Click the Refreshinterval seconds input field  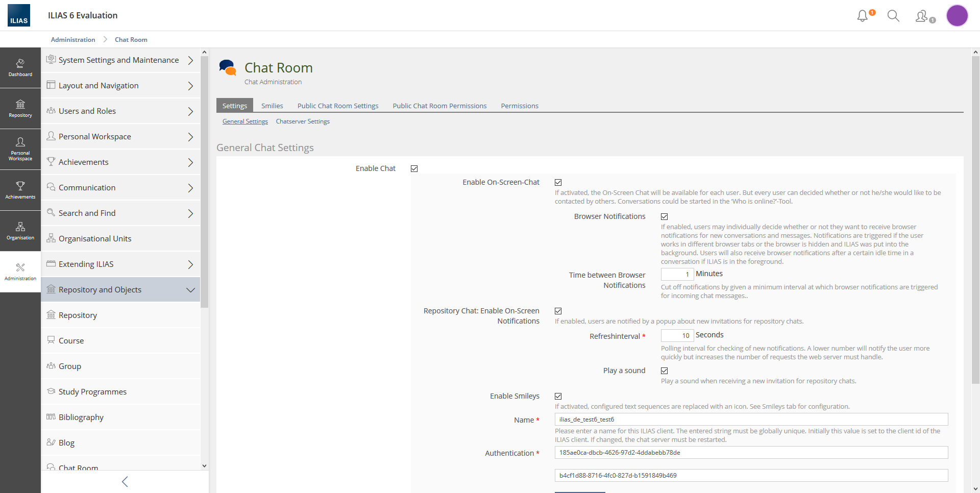(677, 335)
